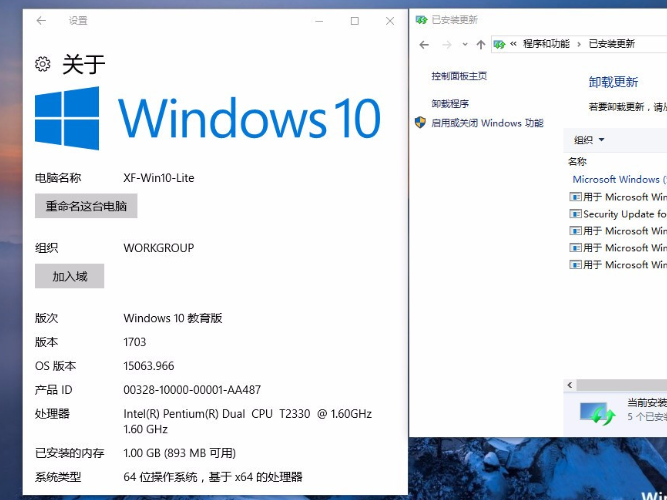Click the 重命名这台电脑 button
This screenshot has width=667, height=500.
point(86,206)
